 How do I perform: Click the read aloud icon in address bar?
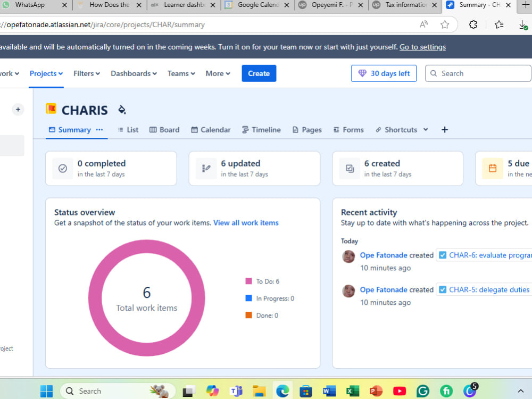[x=423, y=24]
